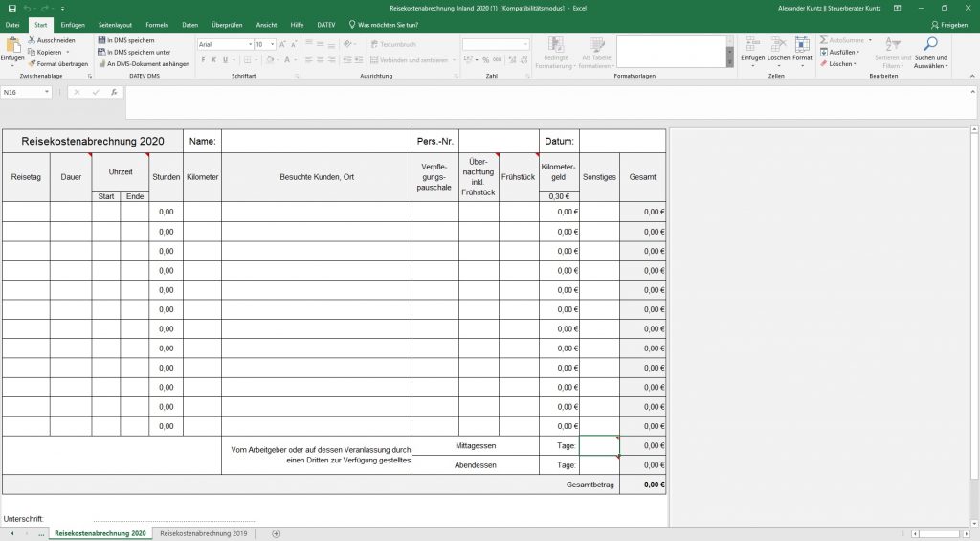Click the Ausschneiden (cut) scissors icon

32,40
